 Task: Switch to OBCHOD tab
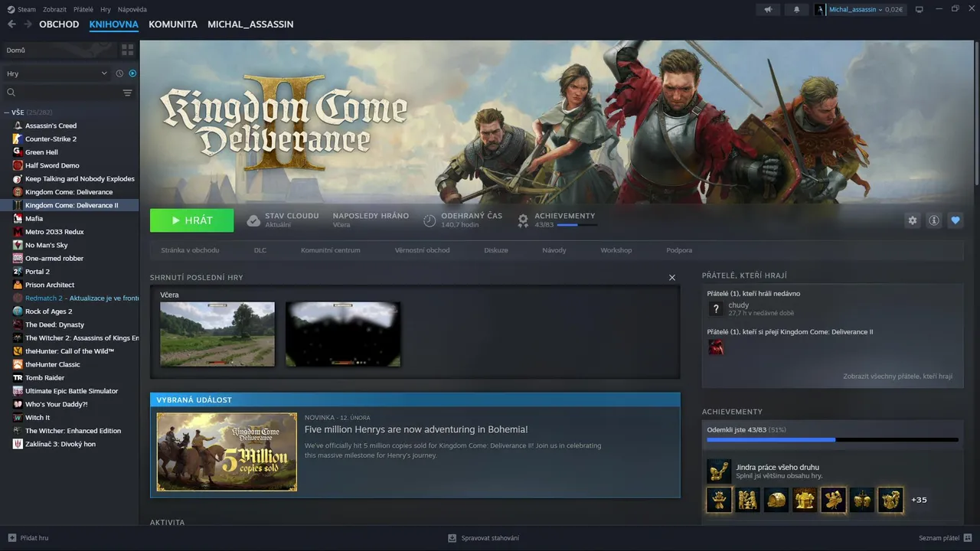click(59, 24)
